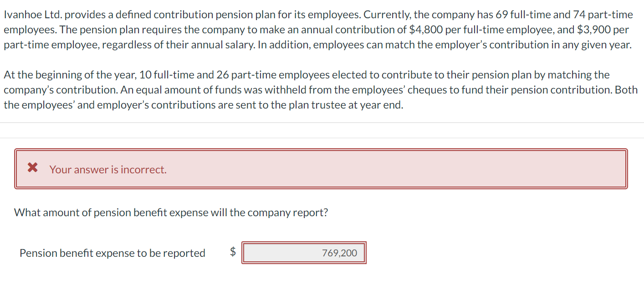The height and width of the screenshot is (286, 644).
Task: Click the 'Pension benefit expense to be reported' label
Action: pos(113,253)
